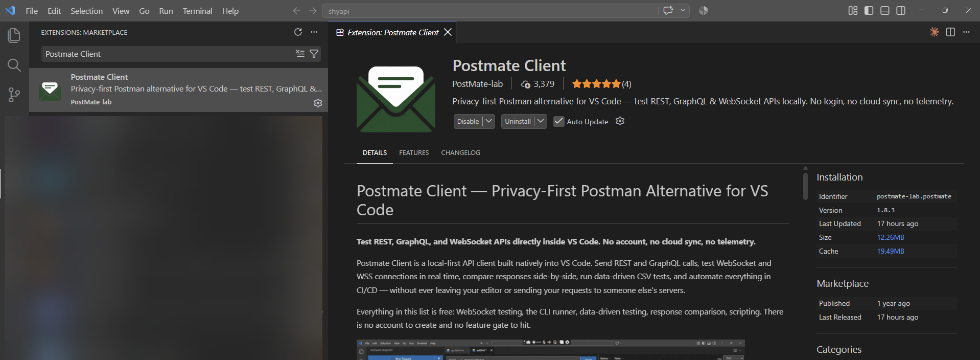Split the editor to the right
Viewport: 980px width, 360px height.
[x=950, y=32]
